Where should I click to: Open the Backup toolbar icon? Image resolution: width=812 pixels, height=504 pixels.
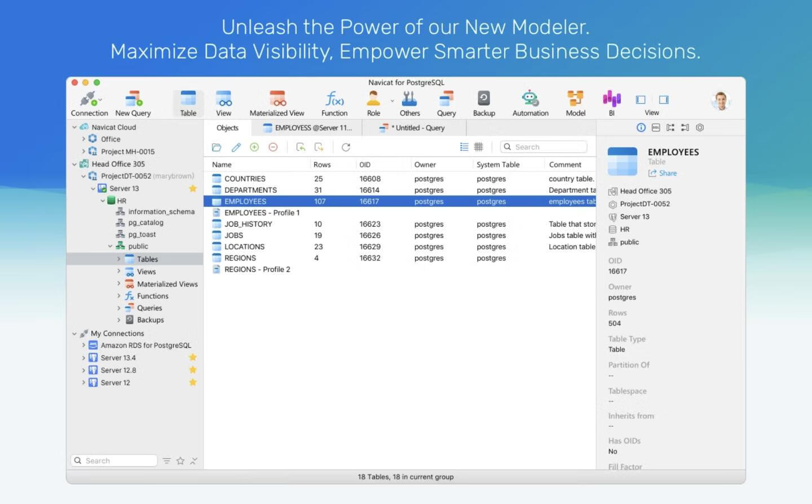484,104
